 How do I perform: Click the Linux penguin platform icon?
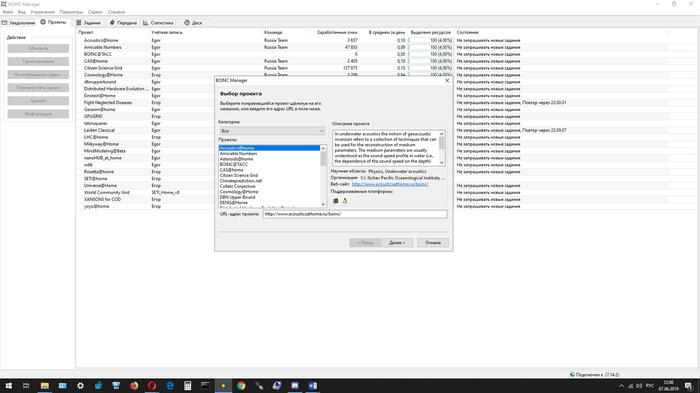345,201
